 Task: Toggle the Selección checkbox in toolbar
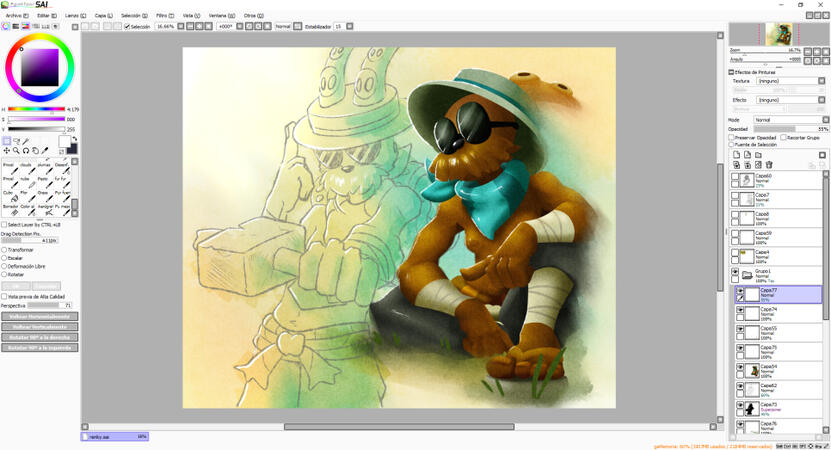coord(127,26)
